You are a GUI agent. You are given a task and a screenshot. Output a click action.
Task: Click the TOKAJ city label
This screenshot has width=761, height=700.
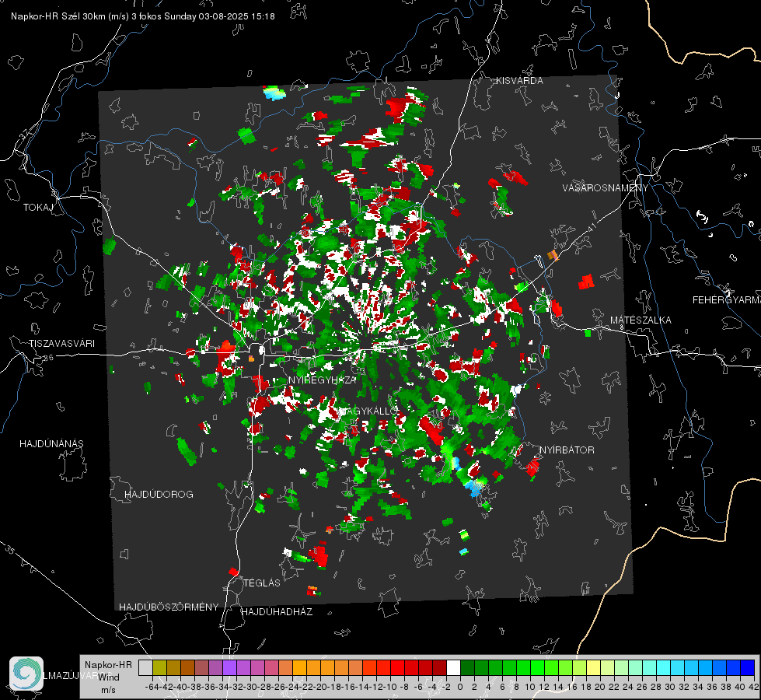[38, 208]
